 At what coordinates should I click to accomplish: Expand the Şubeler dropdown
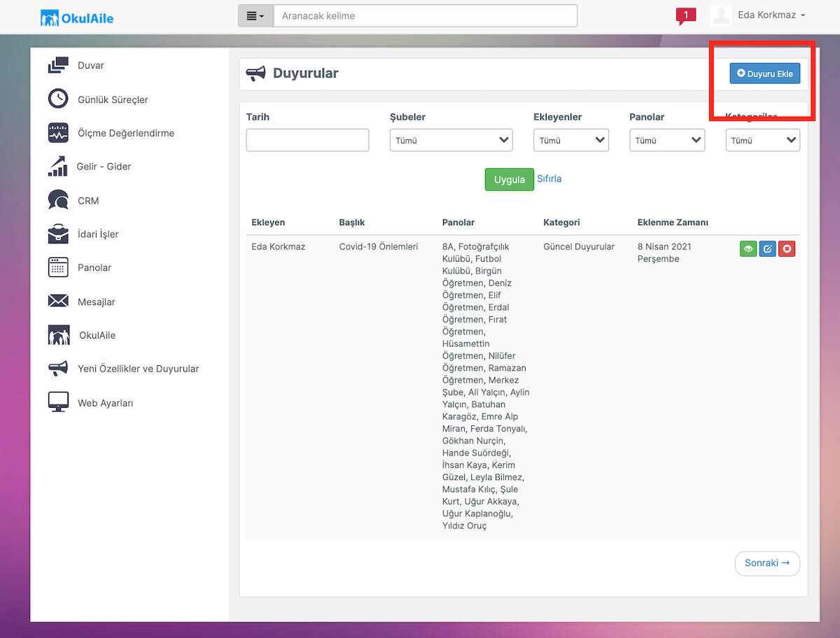[451, 140]
